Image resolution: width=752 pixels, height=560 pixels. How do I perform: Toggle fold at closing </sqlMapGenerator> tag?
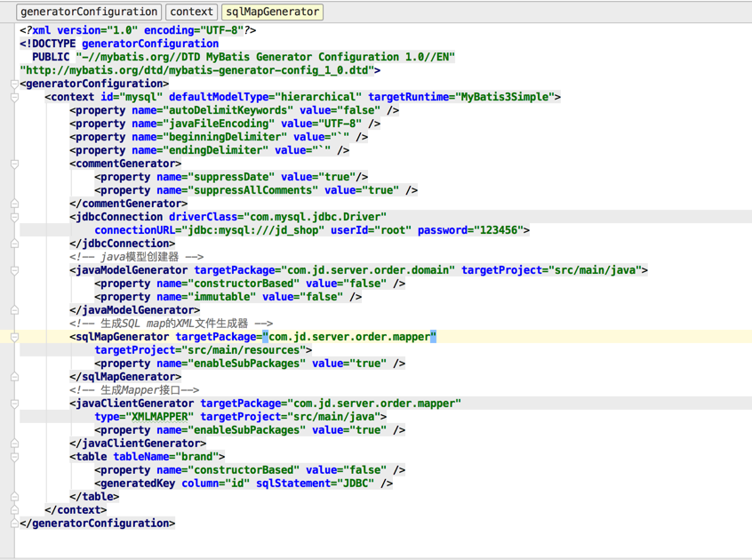tap(14, 377)
